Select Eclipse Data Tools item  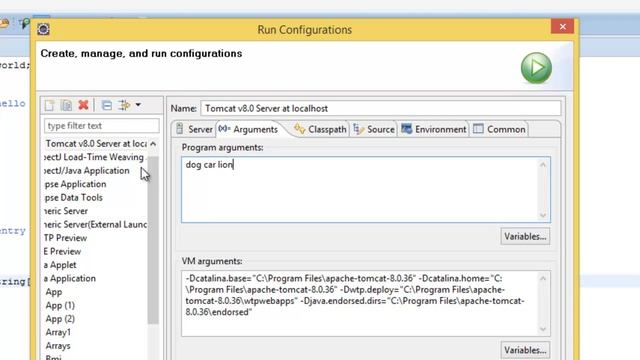coord(73,198)
